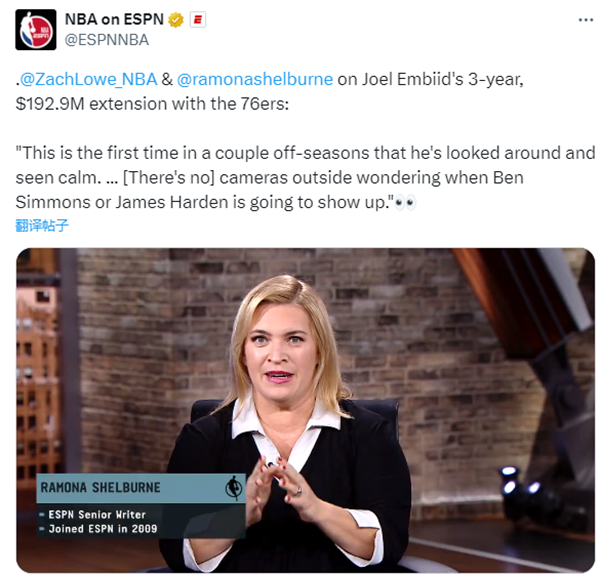Click the 'Joel Embiid's 3-year' text
The width and height of the screenshot is (600, 574).
pyautogui.click(x=442, y=79)
